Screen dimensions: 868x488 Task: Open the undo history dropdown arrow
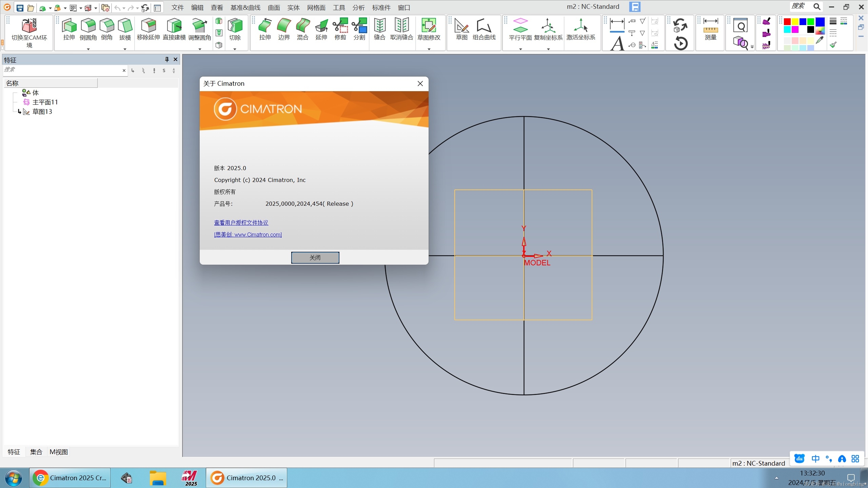click(x=124, y=8)
